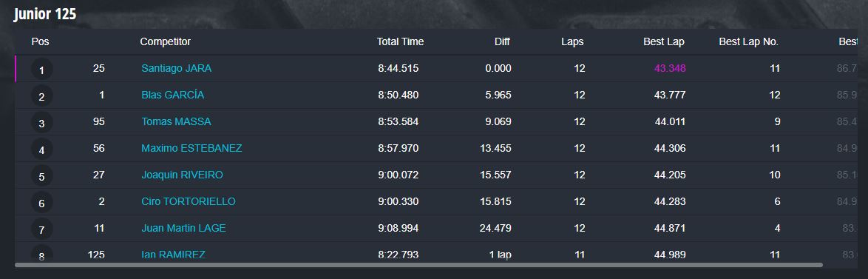Click the Competitor column header
Screen dimensions: 868x279
166,41
